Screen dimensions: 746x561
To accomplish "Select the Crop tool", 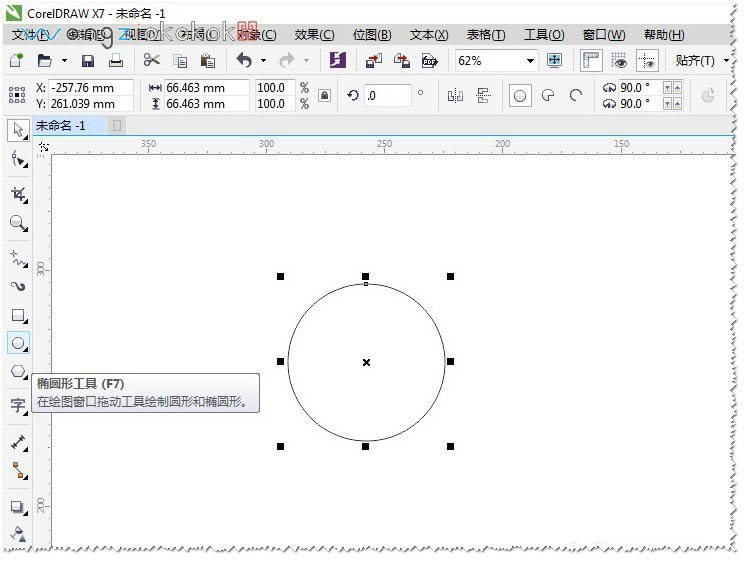I will [x=19, y=194].
